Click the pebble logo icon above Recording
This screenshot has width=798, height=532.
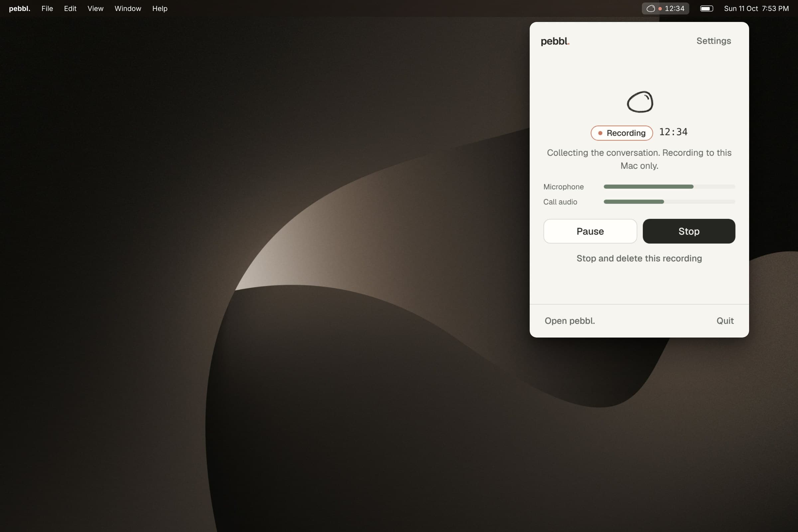pos(640,102)
